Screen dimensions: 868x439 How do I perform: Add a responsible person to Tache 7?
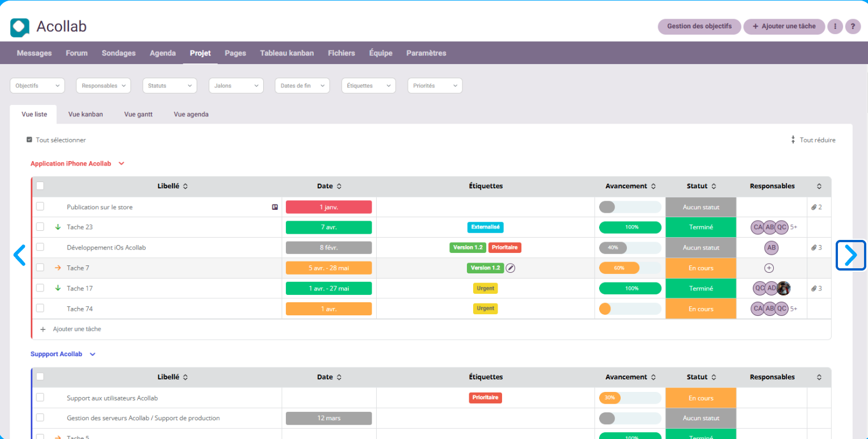point(769,268)
